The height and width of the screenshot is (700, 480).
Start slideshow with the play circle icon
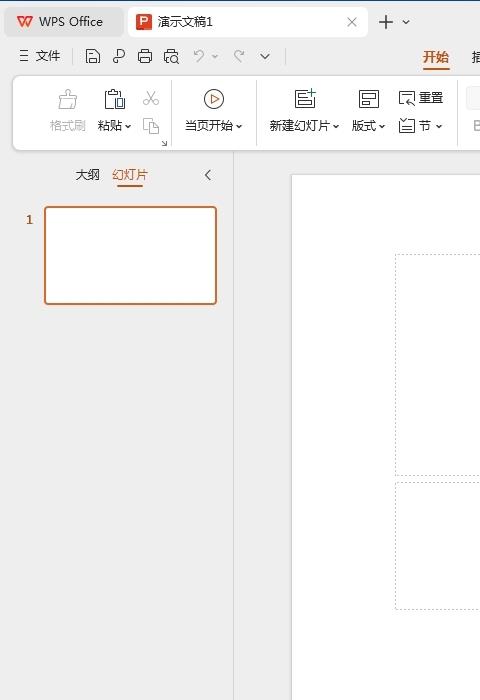(x=214, y=99)
